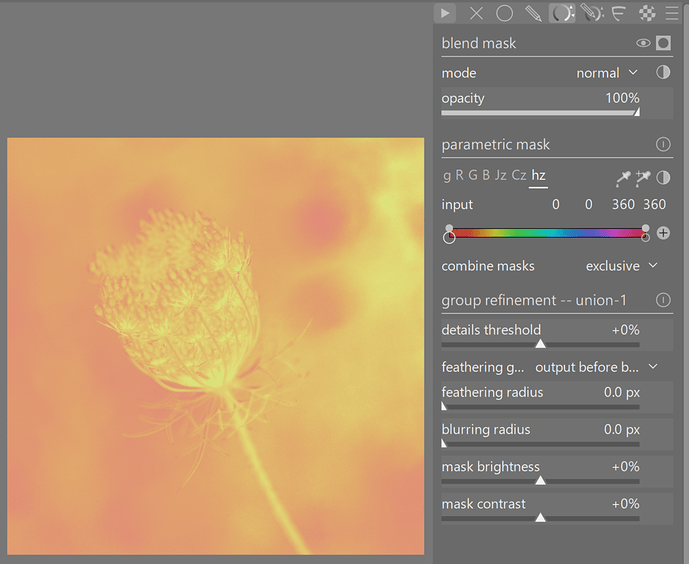
Task: Switch to the Cz channel tab
Action: pyautogui.click(x=519, y=175)
